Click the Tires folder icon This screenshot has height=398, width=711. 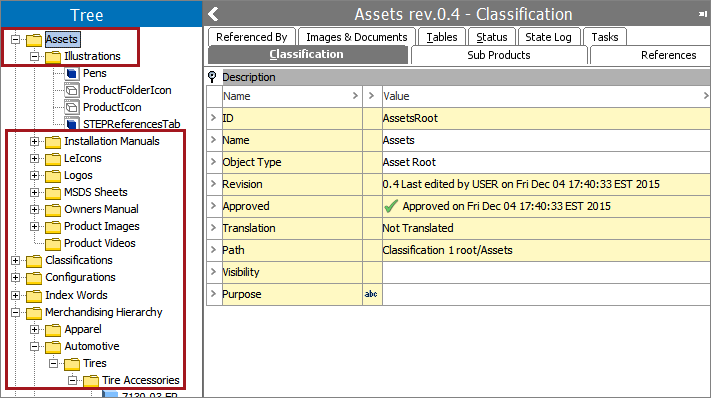[x=72, y=364]
